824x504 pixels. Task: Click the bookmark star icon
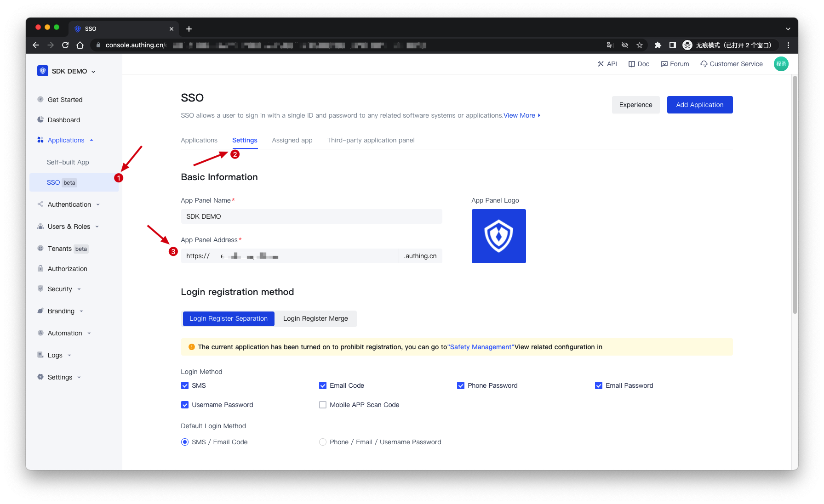(640, 45)
